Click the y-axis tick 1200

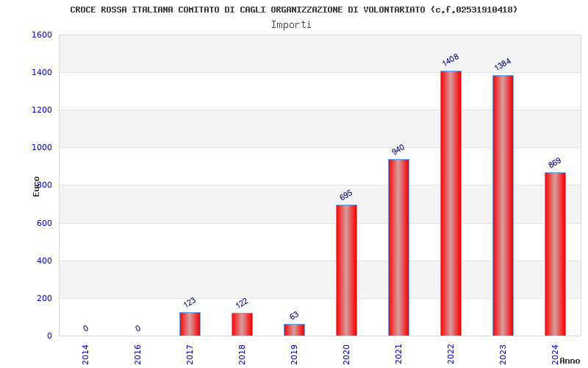click(42, 110)
